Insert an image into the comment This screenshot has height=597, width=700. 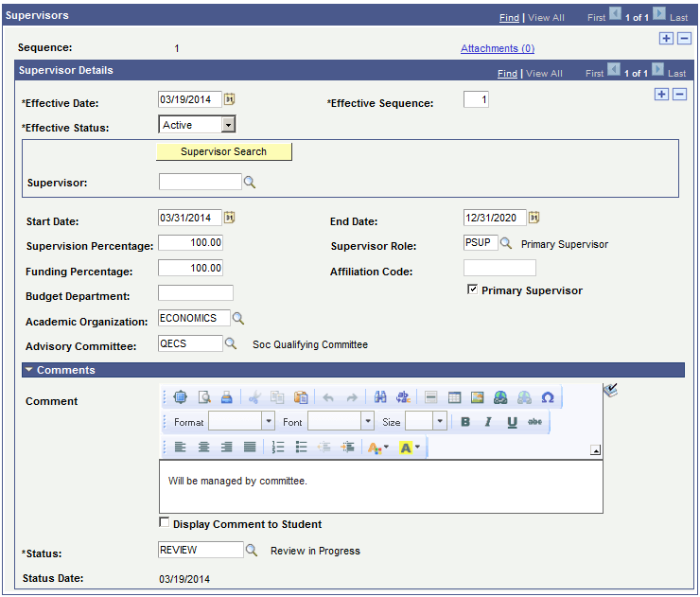(x=478, y=397)
